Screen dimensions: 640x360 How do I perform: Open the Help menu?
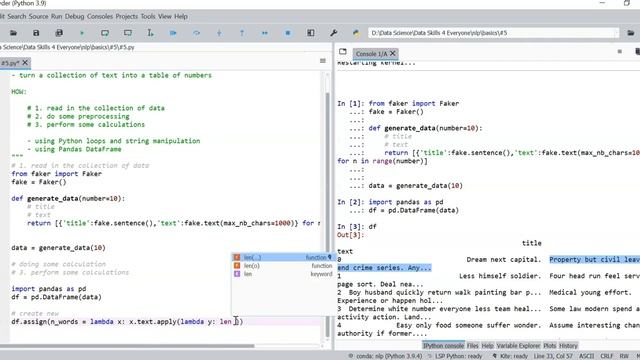click(181, 16)
